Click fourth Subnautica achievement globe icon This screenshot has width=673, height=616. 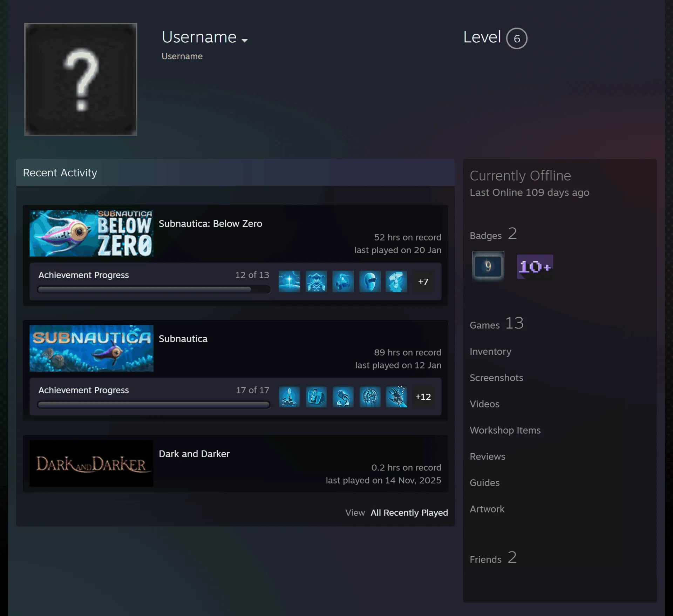coord(370,397)
